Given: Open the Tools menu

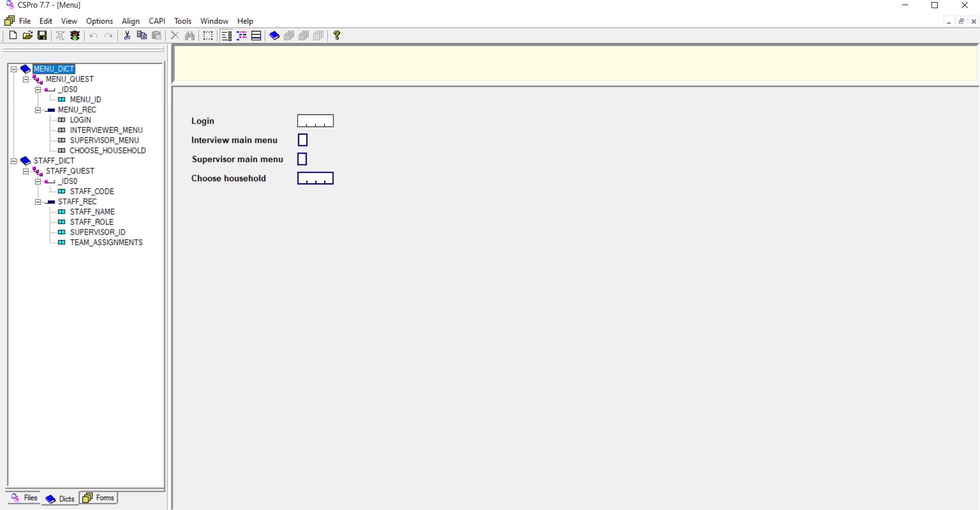Looking at the screenshot, I should pos(183,21).
